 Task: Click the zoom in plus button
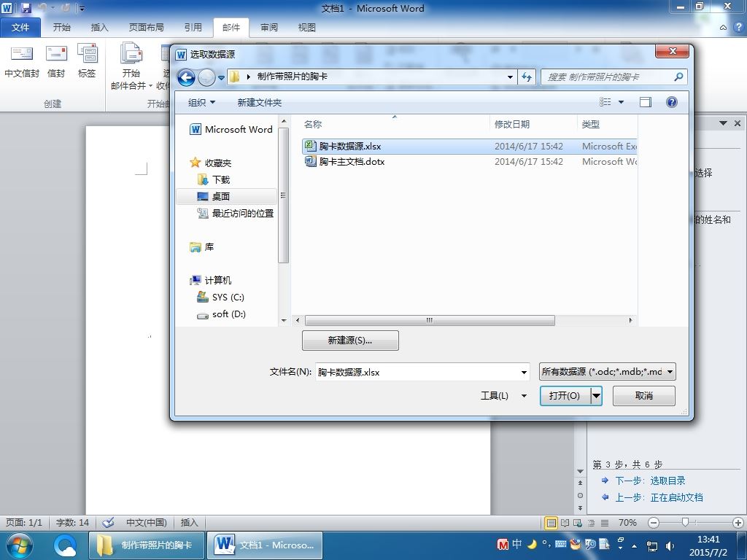pyautogui.click(x=738, y=523)
